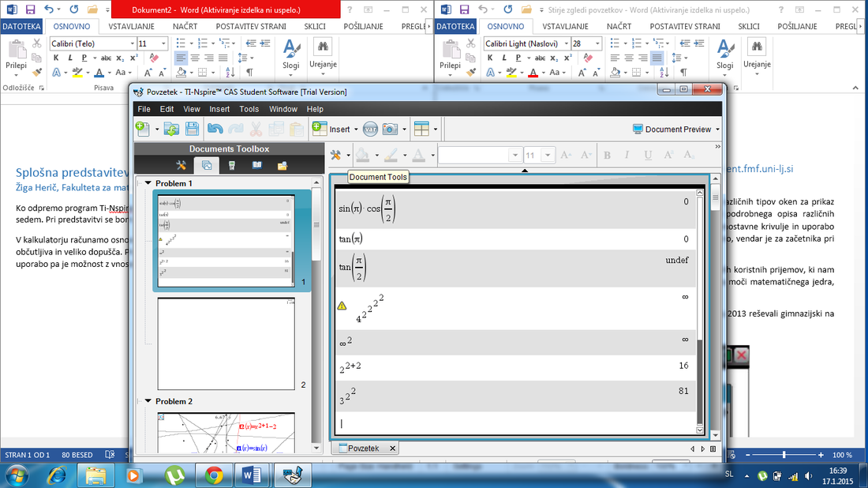Save Dokument2 with the Word save icon
The width and height of the screenshot is (868, 488).
point(31,9)
